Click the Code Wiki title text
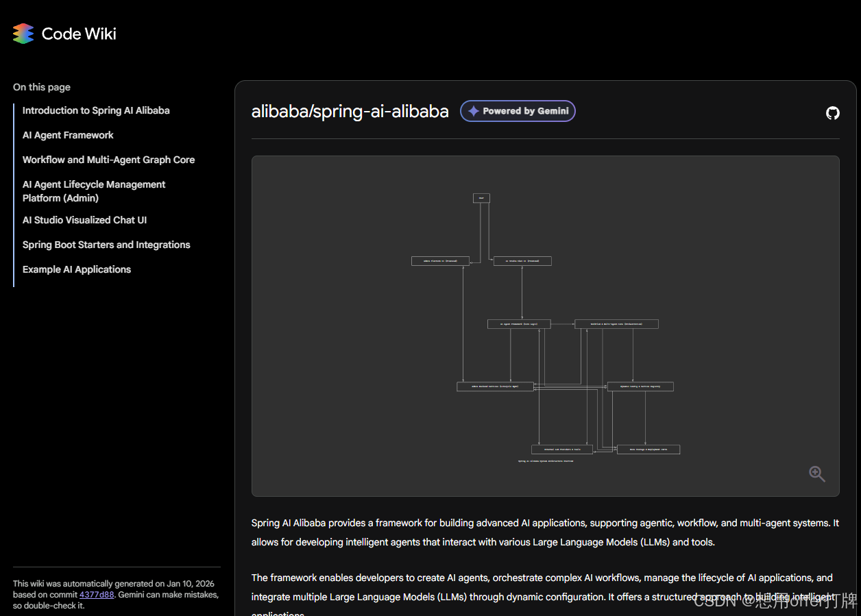Viewport: 861px width, 616px height. coord(79,34)
